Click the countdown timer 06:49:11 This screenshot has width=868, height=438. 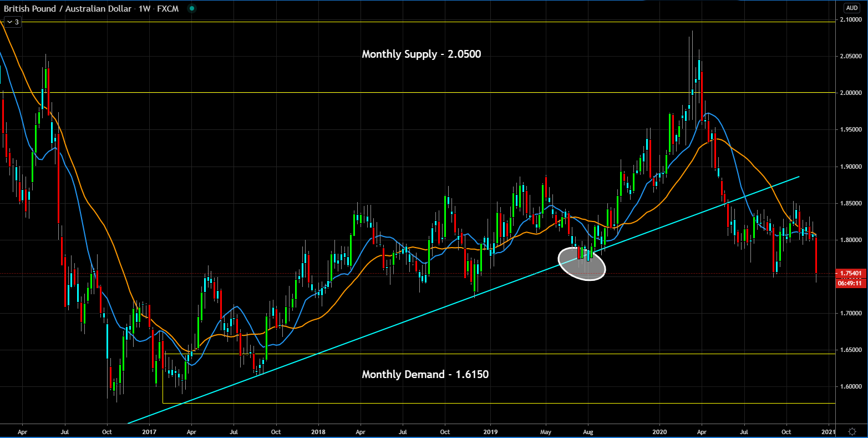click(851, 283)
